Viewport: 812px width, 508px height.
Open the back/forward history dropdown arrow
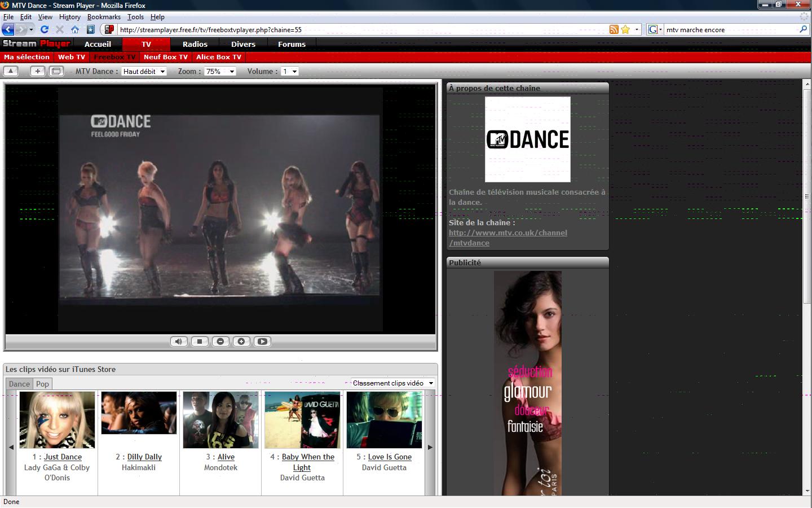(x=31, y=29)
